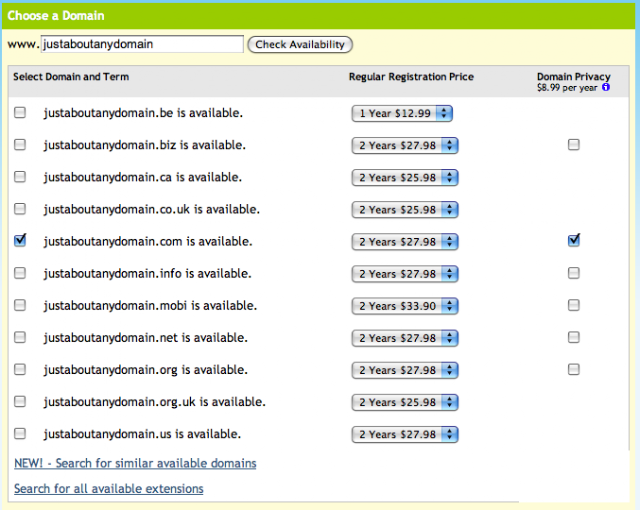Uncheck the justaboutanydomain.com domain checkbox
Screen dimensions: 640x510
click(x=20, y=241)
